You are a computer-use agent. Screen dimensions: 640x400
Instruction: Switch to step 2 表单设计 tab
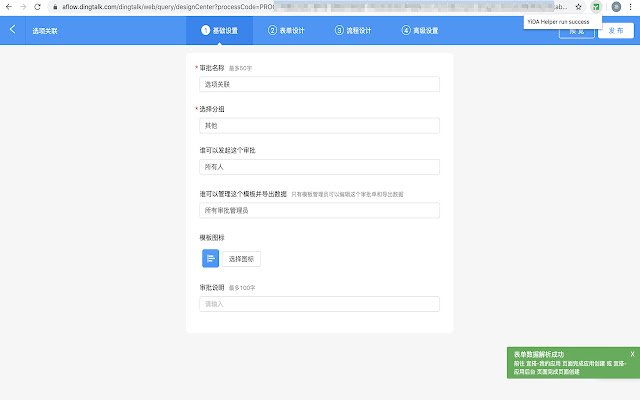coord(286,31)
